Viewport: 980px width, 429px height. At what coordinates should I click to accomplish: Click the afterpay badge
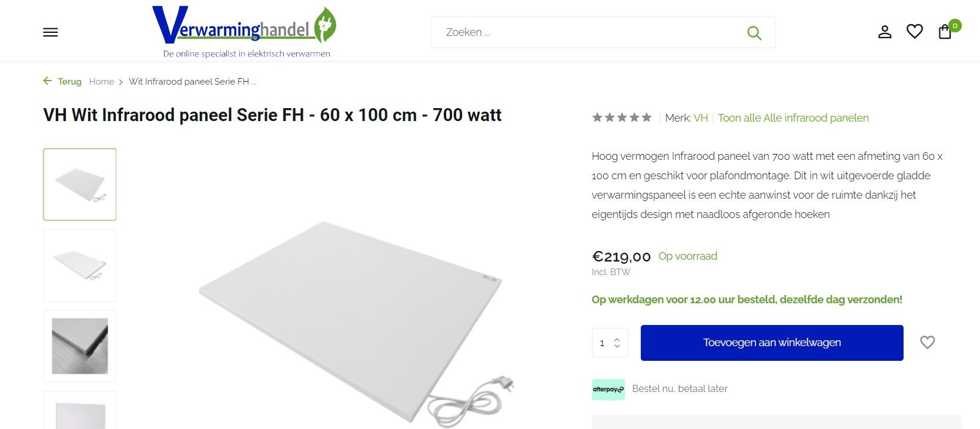(x=608, y=389)
